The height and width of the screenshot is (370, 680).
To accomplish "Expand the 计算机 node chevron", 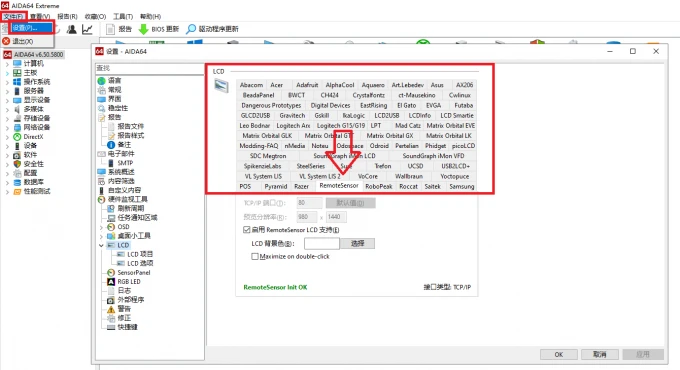I will pyautogui.click(x=7, y=64).
